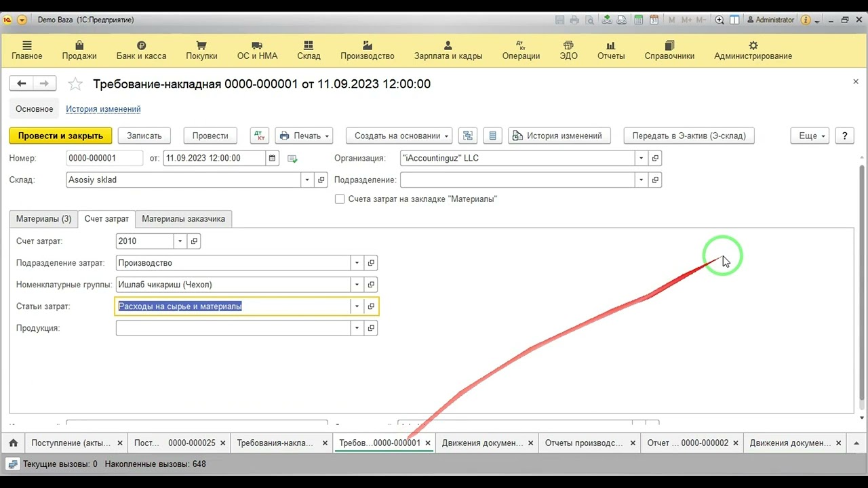Open История изменений link
This screenshot has width=868, height=488.
(103, 108)
